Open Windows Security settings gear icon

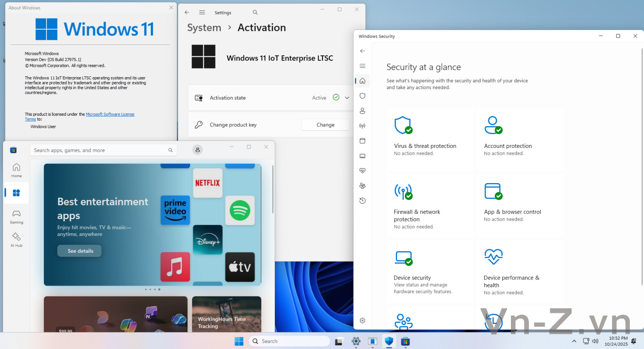362,321
